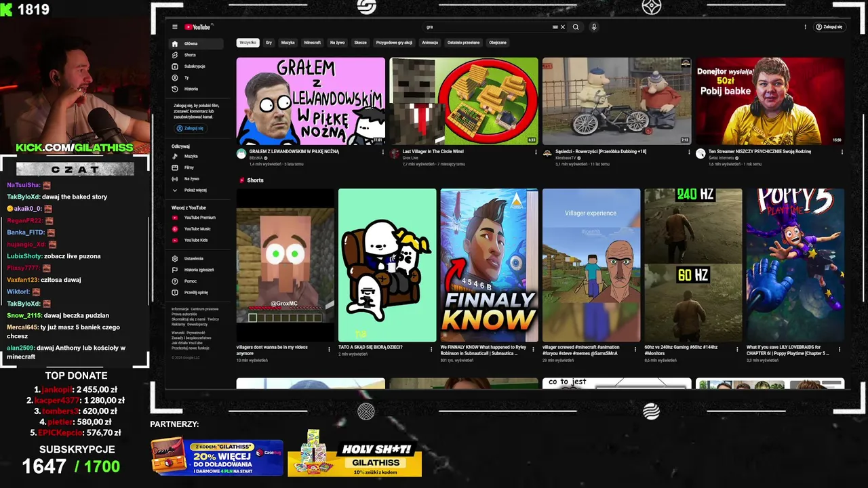
Task: Open Na żywo under Odkrywaj
Action: tap(196, 179)
